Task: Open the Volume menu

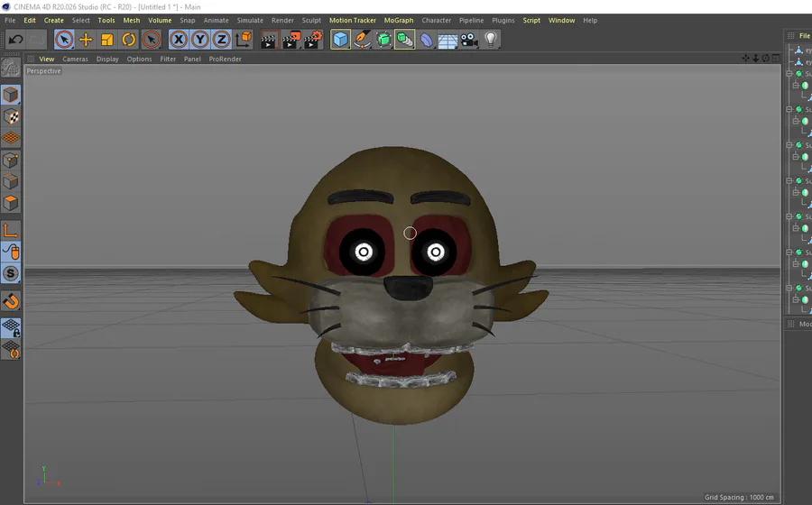Action: (160, 20)
